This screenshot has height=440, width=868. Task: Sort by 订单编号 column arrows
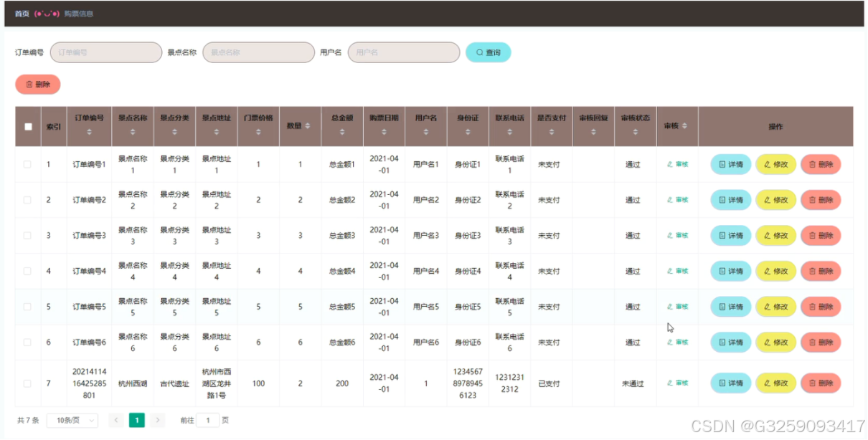tap(90, 132)
